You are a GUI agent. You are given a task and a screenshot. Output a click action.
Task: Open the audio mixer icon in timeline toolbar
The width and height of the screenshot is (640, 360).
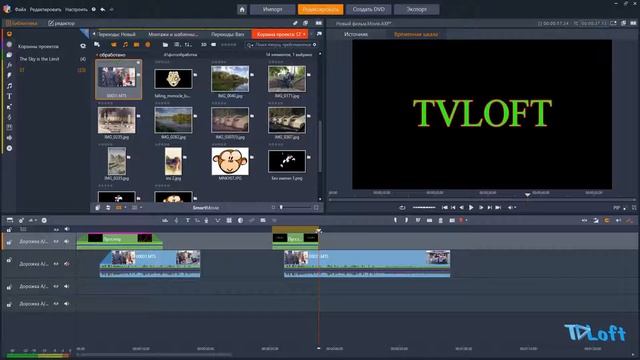tap(165, 220)
